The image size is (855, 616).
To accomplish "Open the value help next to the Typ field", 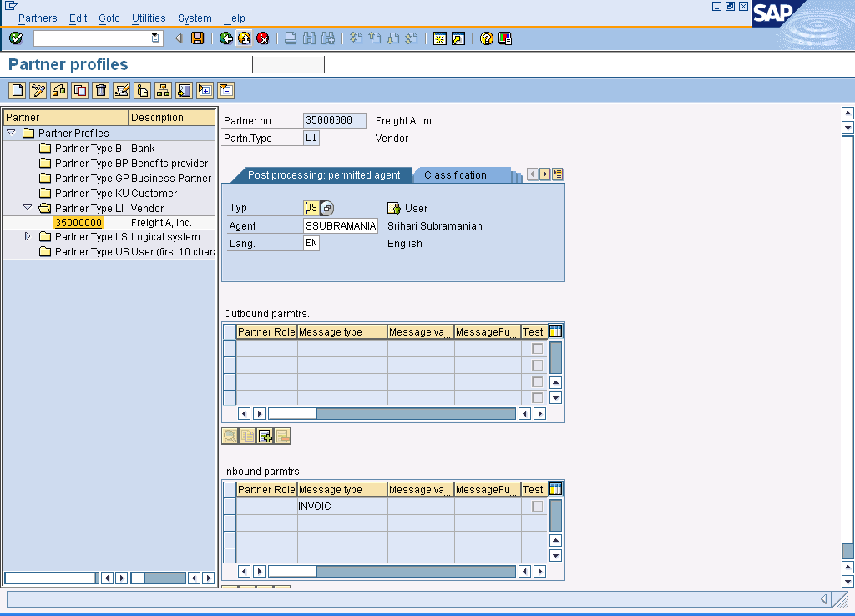I will (326, 208).
